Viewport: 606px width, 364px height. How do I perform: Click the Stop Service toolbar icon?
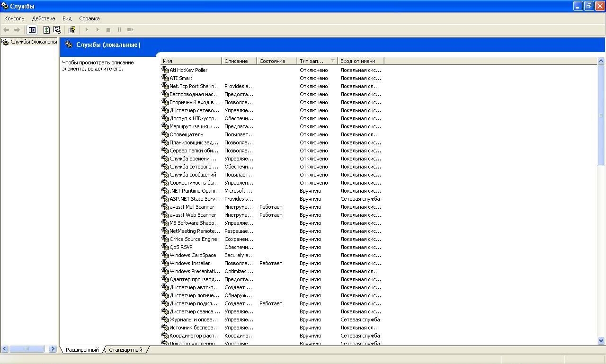tap(108, 30)
